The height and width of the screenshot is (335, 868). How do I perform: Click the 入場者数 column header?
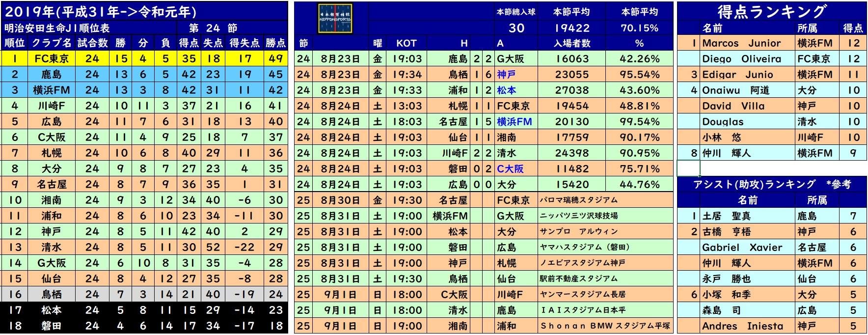pos(572,43)
